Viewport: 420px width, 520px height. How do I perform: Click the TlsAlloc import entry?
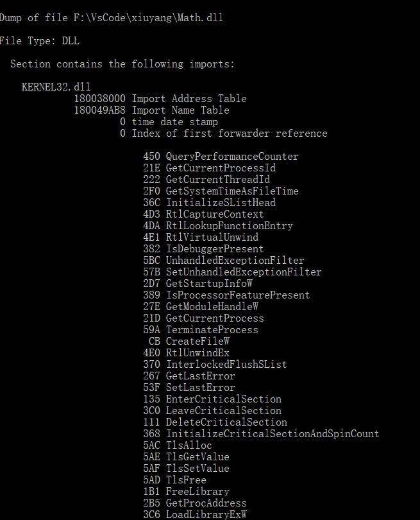(x=189, y=446)
